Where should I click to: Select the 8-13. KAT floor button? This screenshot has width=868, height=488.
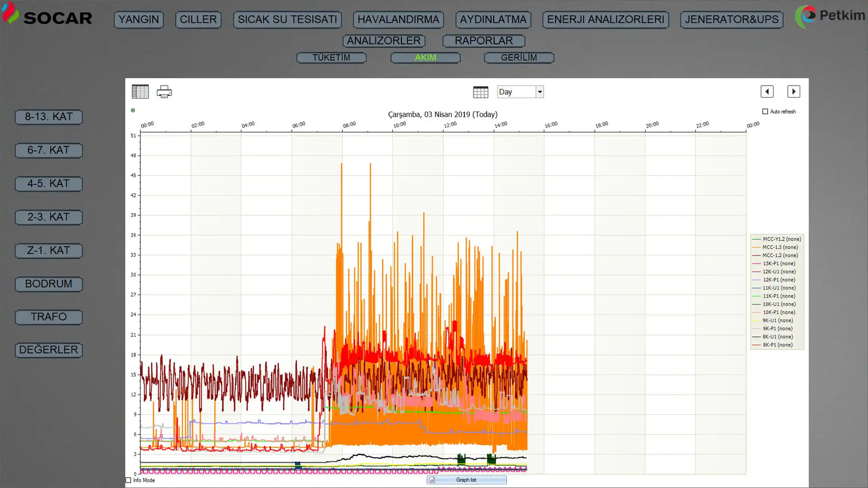(49, 117)
